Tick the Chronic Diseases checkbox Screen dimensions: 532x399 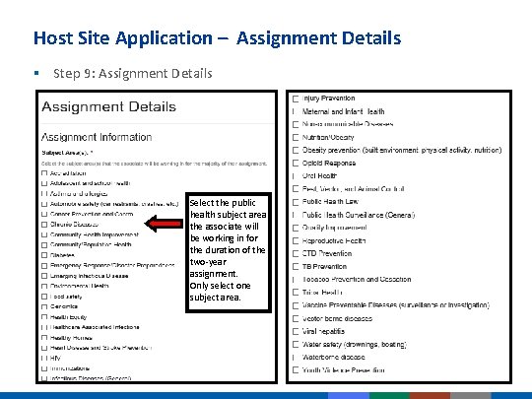(x=44, y=225)
